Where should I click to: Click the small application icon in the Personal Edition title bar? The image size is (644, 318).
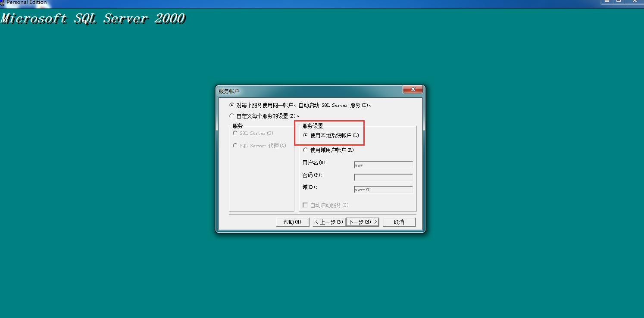pyautogui.click(x=3, y=3)
